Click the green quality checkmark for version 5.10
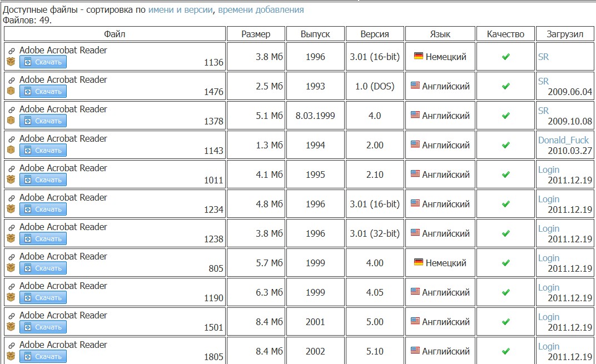The width and height of the screenshot is (596, 364). click(x=505, y=351)
